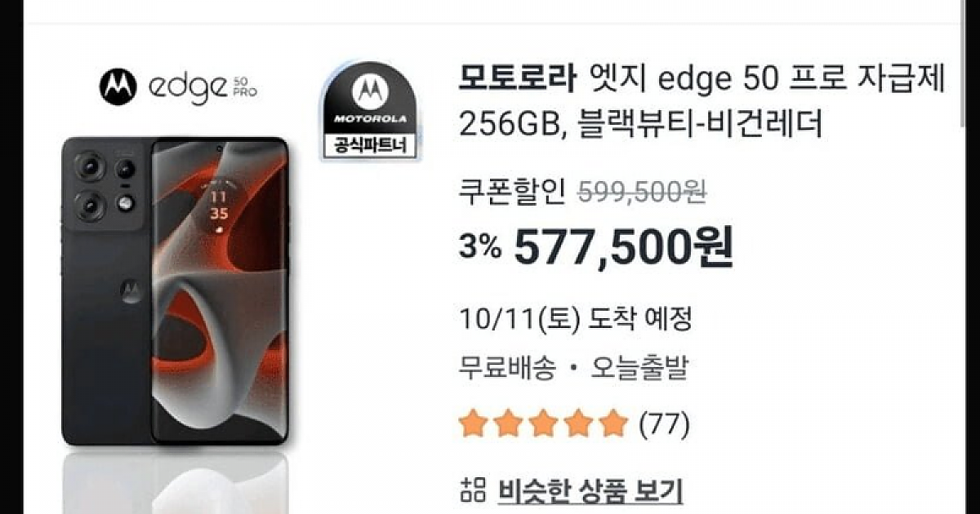Click the edge 50 pro wordmark logo
980x514 pixels.
[x=202, y=86]
